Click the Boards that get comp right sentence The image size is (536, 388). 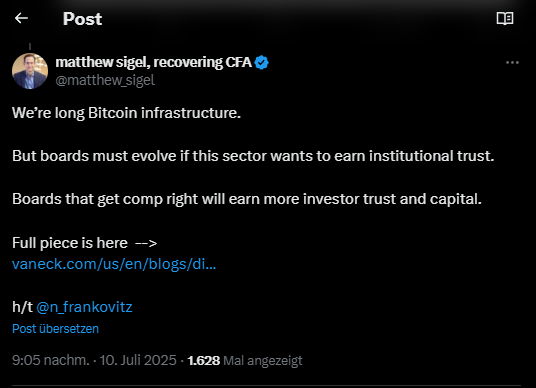247,199
